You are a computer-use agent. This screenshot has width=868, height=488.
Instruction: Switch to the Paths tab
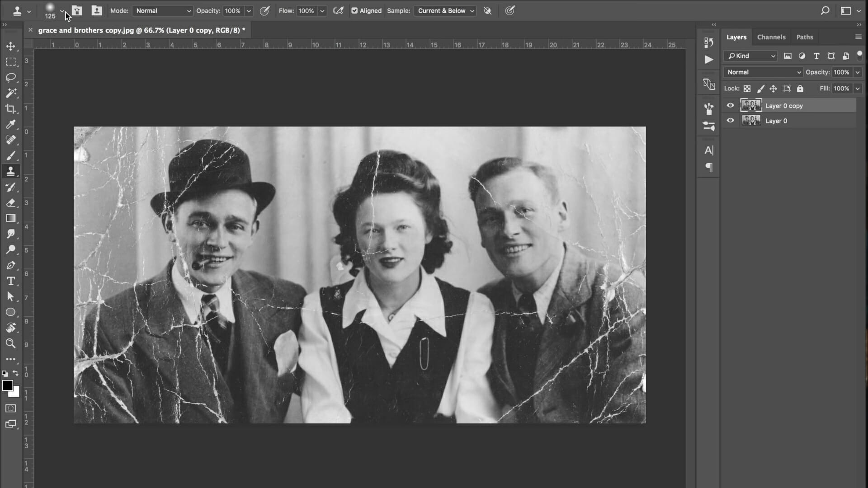coord(805,37)
